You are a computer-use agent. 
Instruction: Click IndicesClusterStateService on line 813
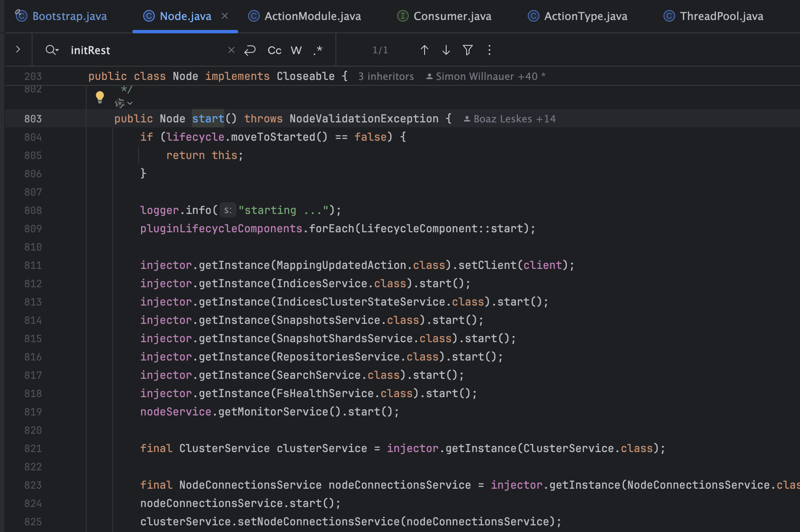pyautogui.click(x=361, y=302)
